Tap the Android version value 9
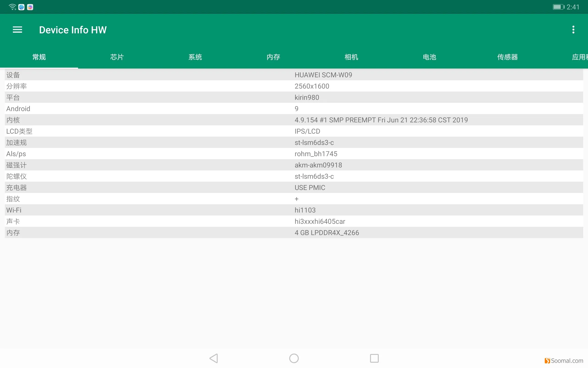Image resolution: width=588 pixels, height=368 pixels. 297,109
